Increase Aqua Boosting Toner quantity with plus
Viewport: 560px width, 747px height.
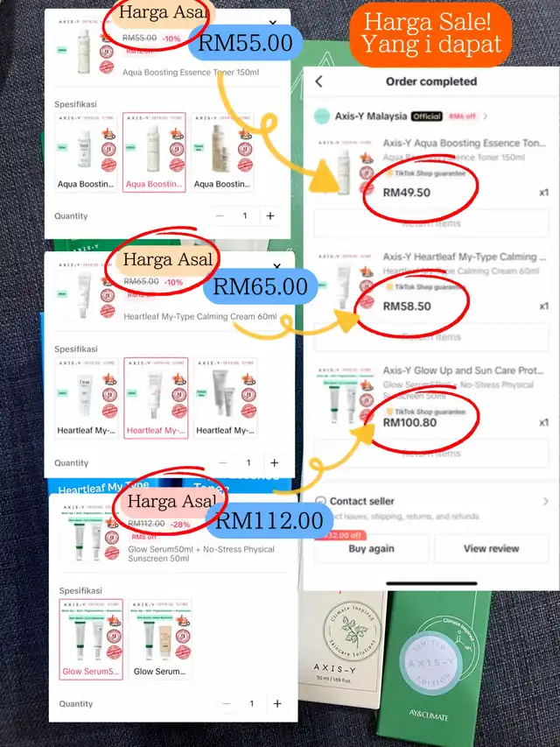coord(270,215)
